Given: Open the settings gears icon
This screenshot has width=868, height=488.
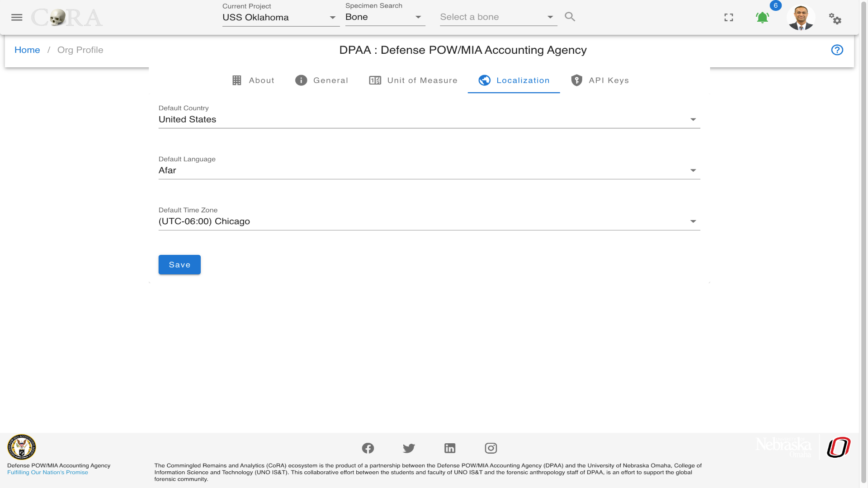Looking at the screenshot, I should (x=835, y=19).
